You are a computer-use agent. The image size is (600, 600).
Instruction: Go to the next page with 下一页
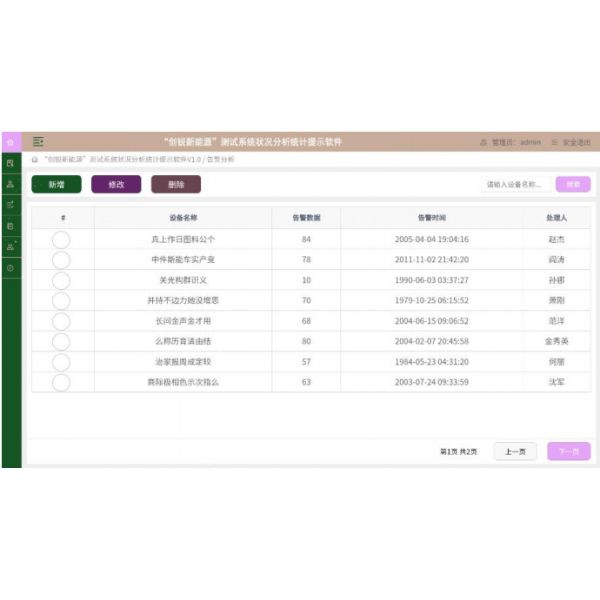[x=568, y=452]
